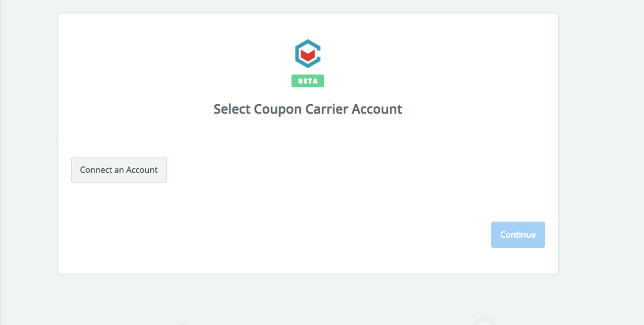Click the faint partial circle at bottom left

click(x=182, y=323)
